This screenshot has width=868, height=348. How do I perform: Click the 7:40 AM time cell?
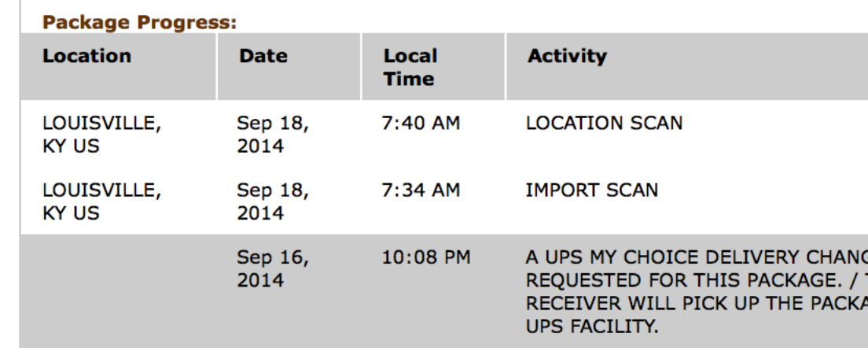pyautogui.click(x=421, y=123)
